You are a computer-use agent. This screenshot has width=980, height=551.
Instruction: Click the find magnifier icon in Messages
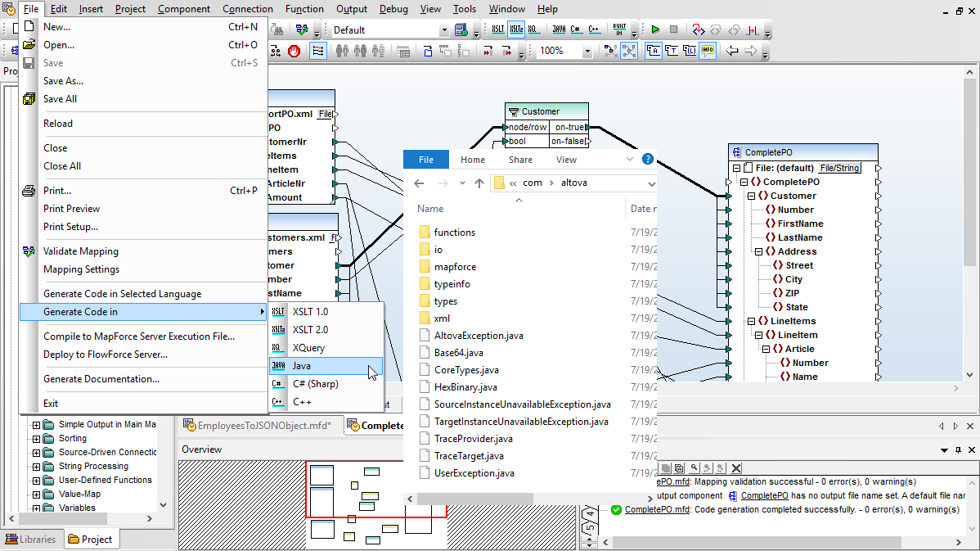694,467
